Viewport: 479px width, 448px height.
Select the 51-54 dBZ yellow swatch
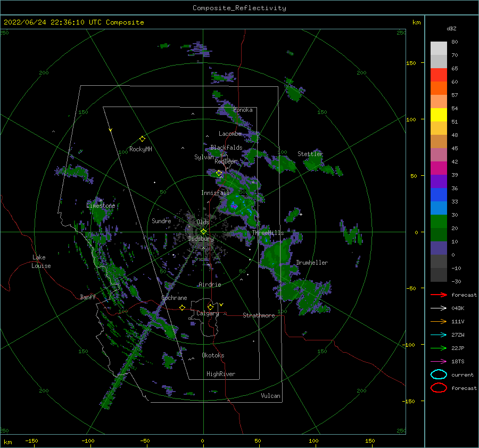[x=439, y=115]
